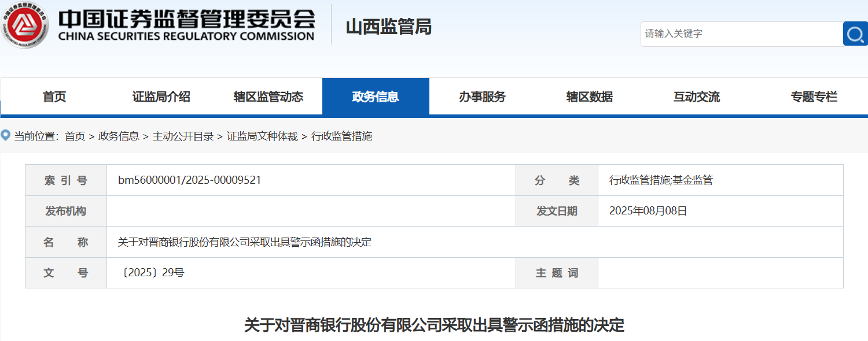The height and width of the screenshot is (341, 868).
Task: Open the 首页 navigation tab
Action: pyautogui.click(x=54, y=97)
